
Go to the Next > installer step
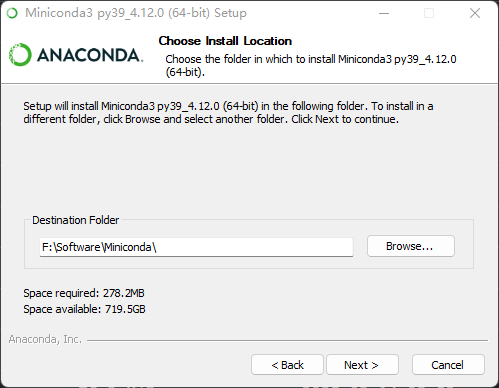click(x=362, y=365)
